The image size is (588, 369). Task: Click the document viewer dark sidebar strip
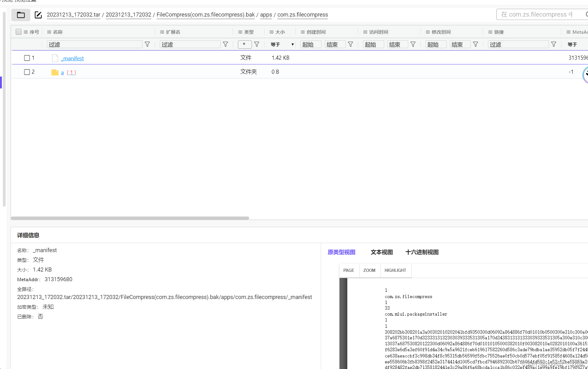(343, 323)
